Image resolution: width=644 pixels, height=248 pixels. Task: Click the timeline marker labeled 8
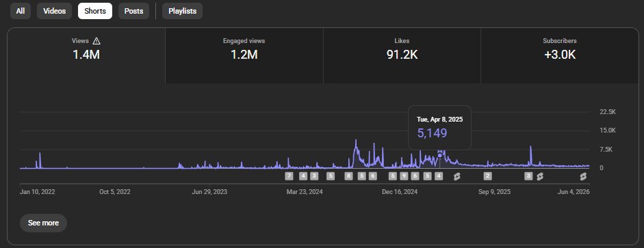pyautogui.click(x=349, y=176)
